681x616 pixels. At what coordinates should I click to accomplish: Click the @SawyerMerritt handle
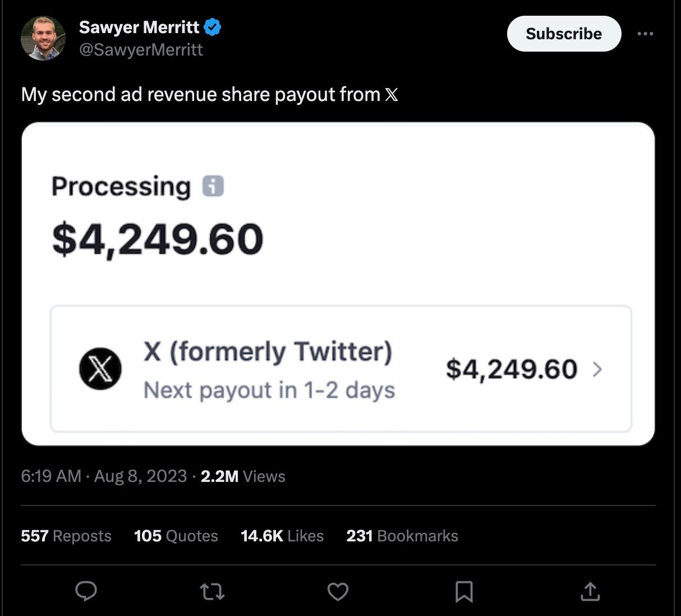(x=141, y=50)
